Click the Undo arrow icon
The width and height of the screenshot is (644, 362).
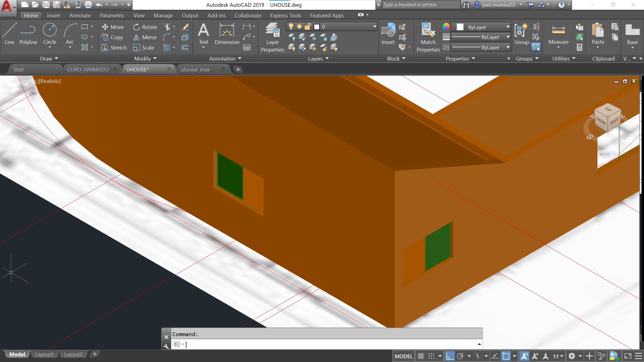click(x=99, y=5)
